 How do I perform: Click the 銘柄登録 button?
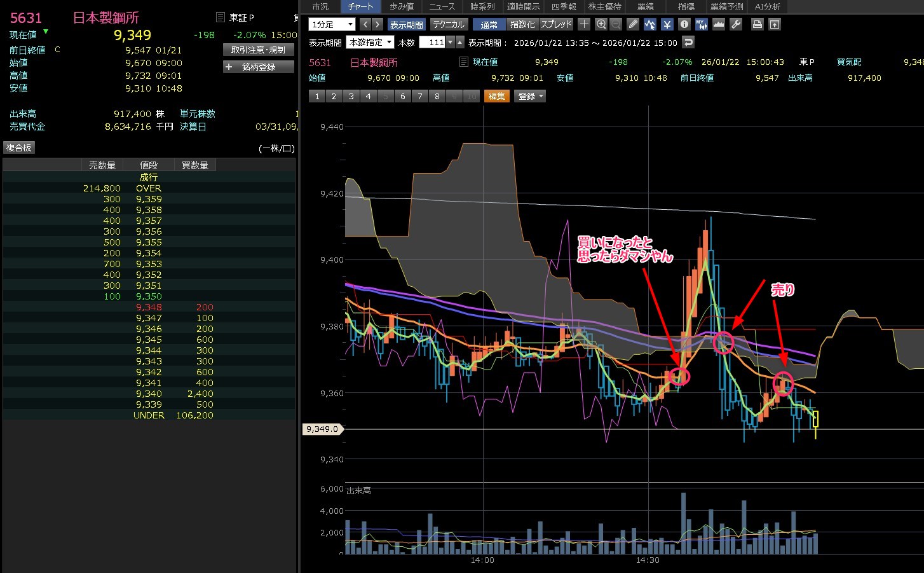point(259,67)
